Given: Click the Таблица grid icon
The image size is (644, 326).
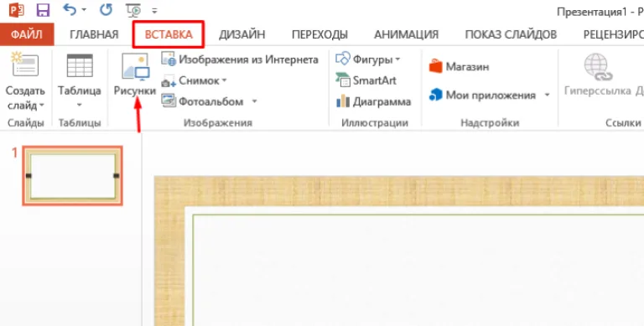Looking at the screenshot, I should click(x=80, y=65).
